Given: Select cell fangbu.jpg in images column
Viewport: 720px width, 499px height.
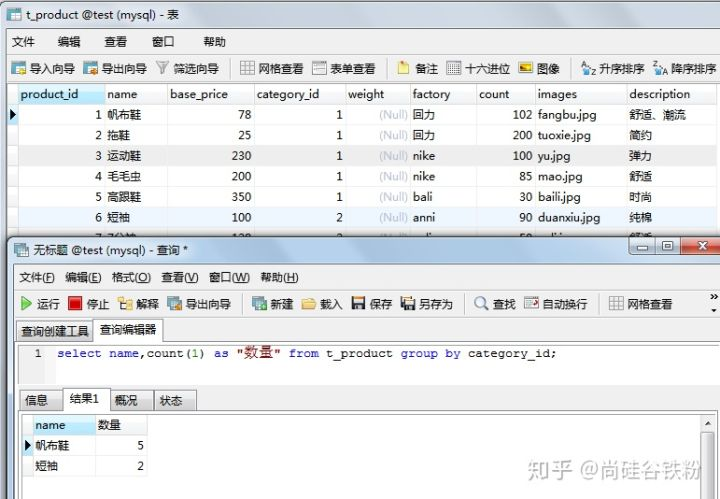Looking at the screenshot, I should click(x=581, y=114).
